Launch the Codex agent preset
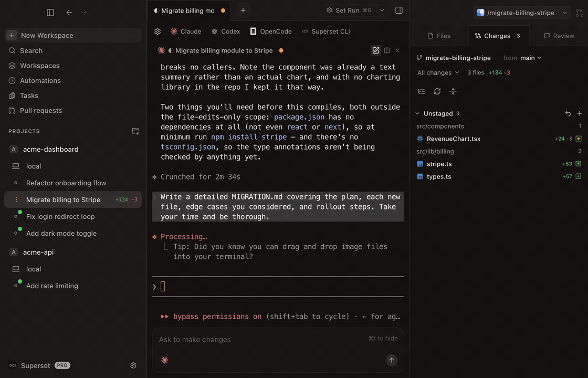The image size is (588, 378). click(x=225, y=31)
